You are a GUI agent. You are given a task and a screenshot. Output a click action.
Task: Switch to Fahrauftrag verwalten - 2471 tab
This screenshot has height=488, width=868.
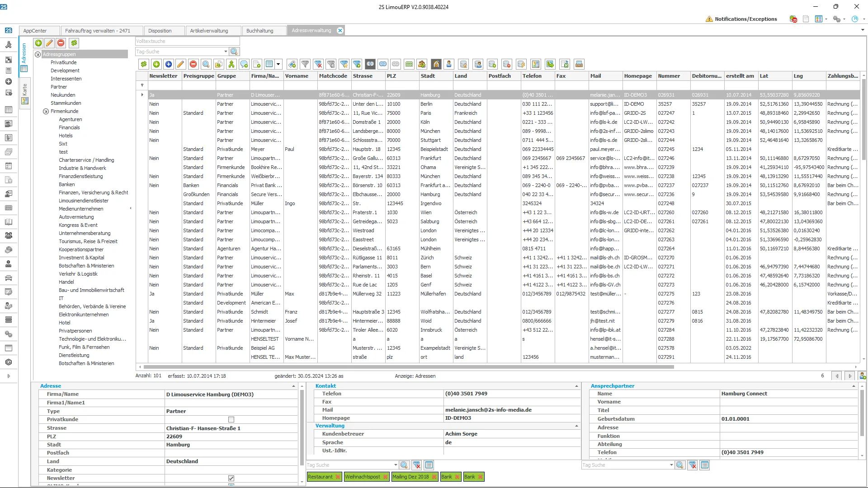pos(102,31)
